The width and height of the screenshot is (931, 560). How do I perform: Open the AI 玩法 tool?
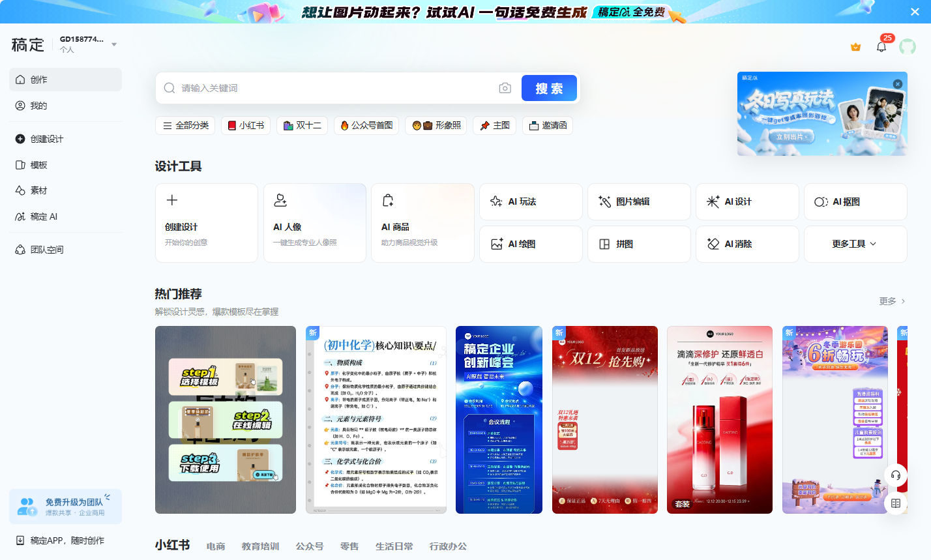531,201
